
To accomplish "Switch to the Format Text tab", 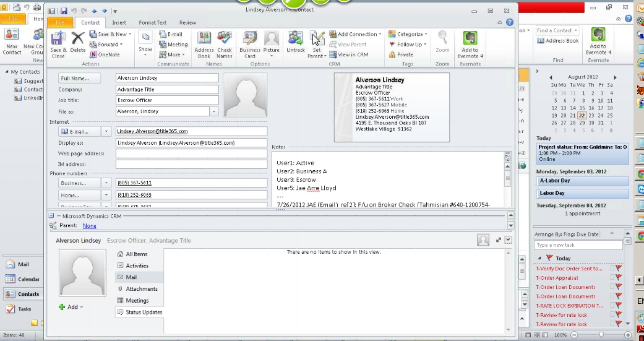I will point(152,22).
